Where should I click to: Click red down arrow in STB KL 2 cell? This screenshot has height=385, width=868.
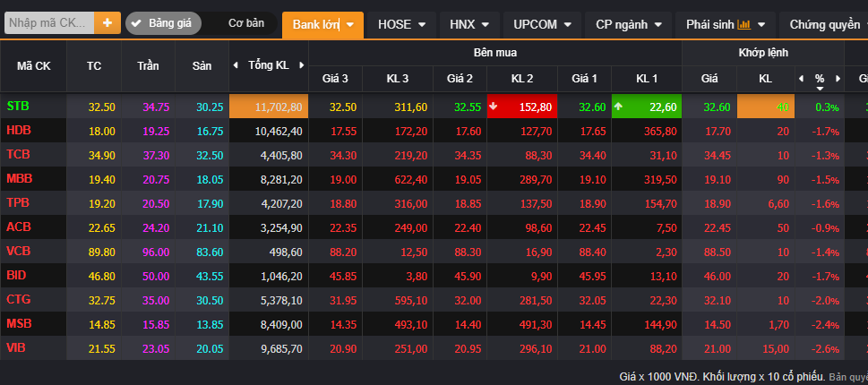tap(494, 107)
